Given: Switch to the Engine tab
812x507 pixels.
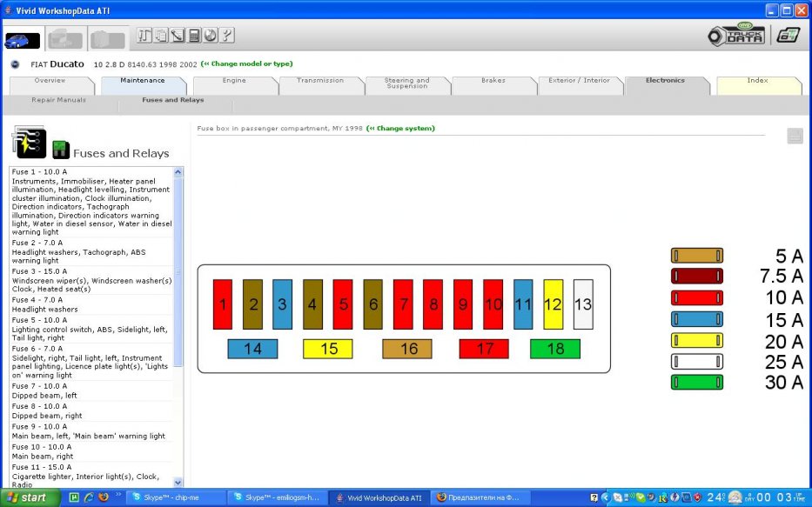Looking at the screenshot, I should [x=234, y=81].
